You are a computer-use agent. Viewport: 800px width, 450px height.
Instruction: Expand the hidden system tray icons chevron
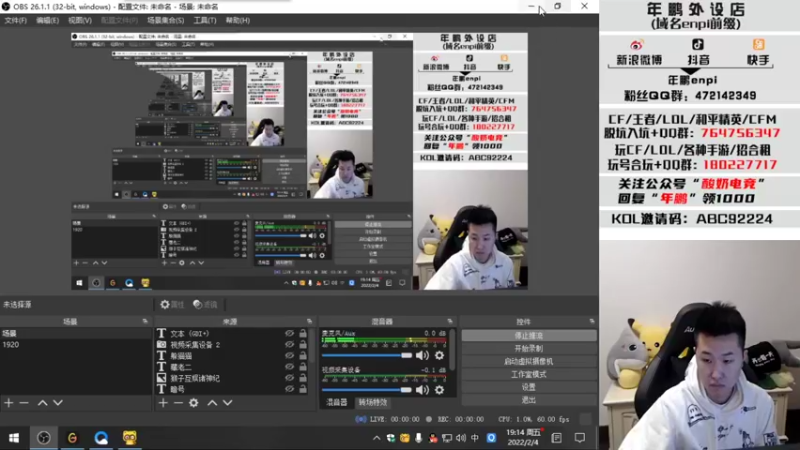[x=377, y=438]
